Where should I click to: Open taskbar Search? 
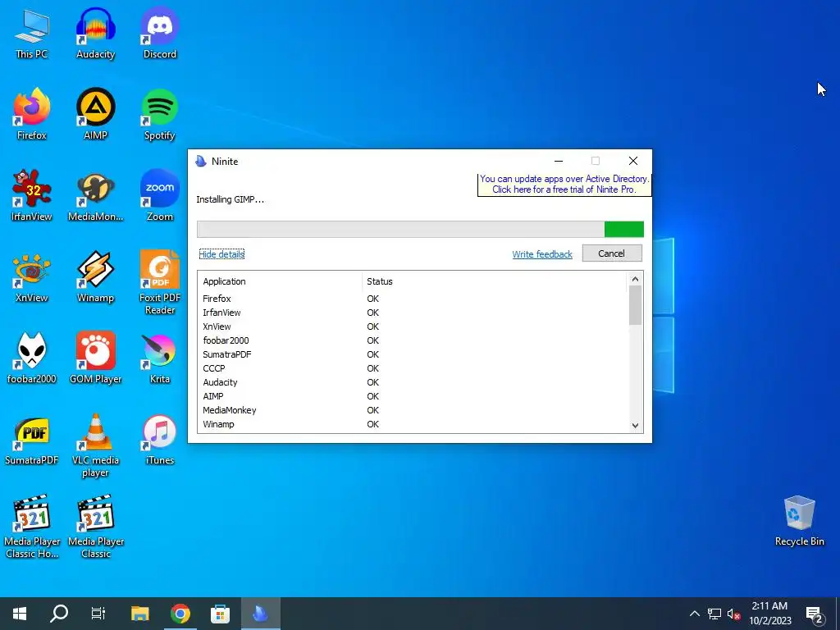(x=59, y=614)
